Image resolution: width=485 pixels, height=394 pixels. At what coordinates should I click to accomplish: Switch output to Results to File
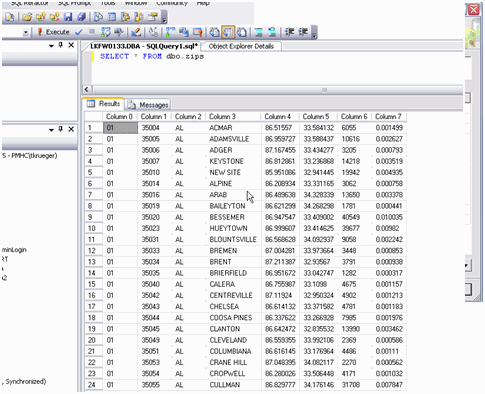pyautogui.click(x=242, y=32)
